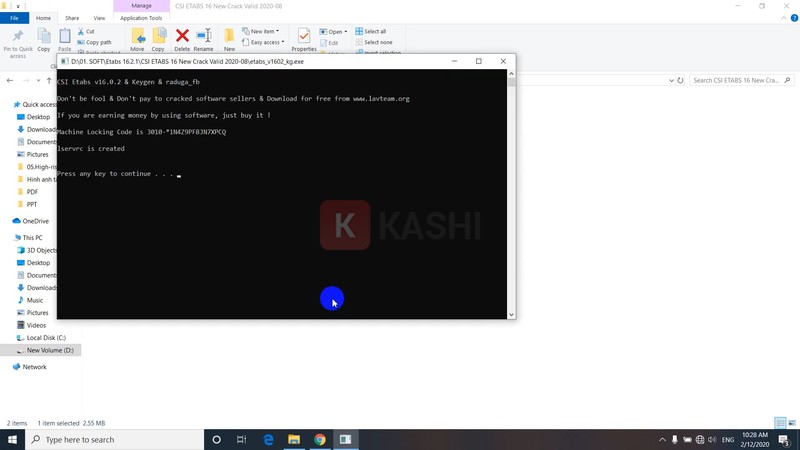
Task: Click the Select all button
Action: [x=374, y=31]
